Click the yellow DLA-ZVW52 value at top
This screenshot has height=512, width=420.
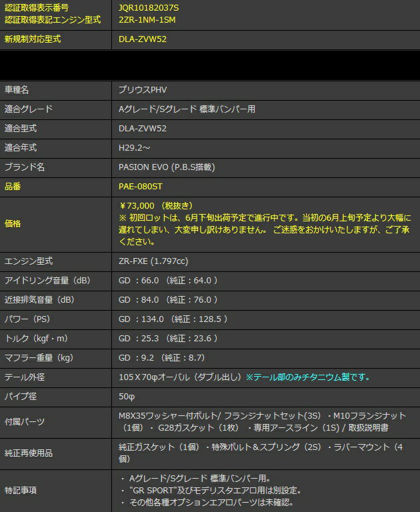click(x=142, y=39)
